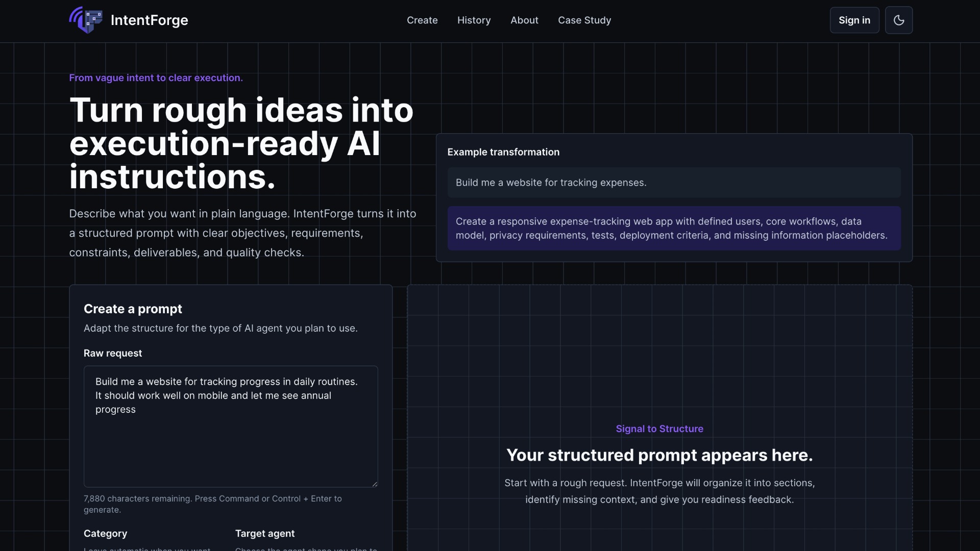Click the "Example transformation" heading
Screen dimensions: 980x551
tap(503, 152)
